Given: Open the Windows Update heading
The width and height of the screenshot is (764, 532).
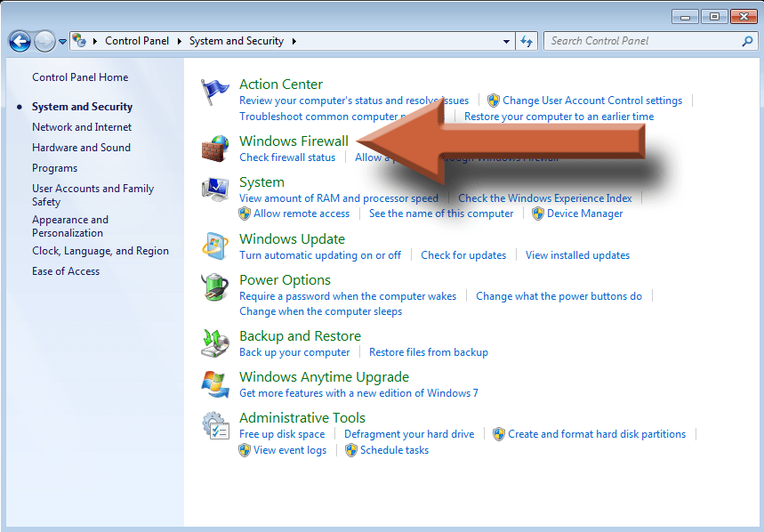Looking at the screenshot, I should click(292, 239).
